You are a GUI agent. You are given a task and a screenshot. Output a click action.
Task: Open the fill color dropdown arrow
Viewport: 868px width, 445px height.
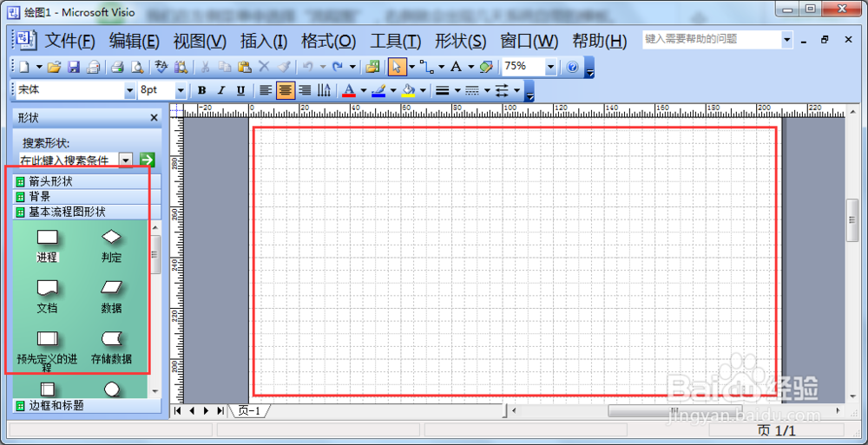(x=423, y=90)
